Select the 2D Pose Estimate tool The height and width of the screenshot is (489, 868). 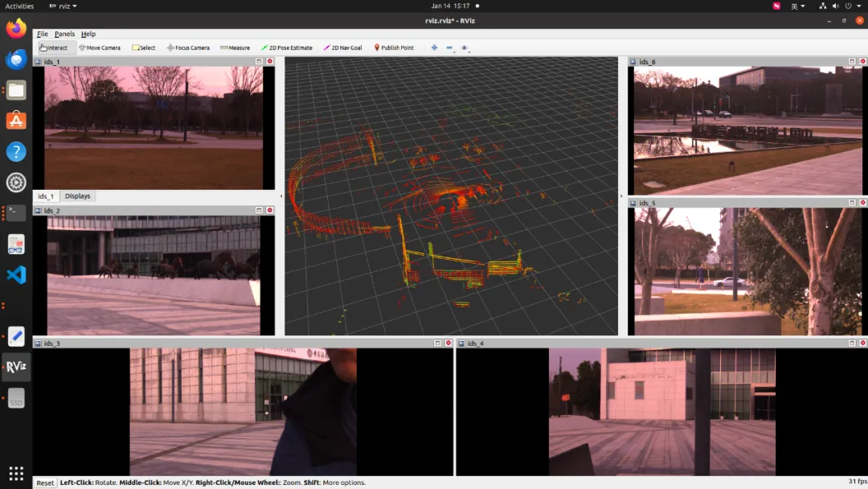[287, 47]
